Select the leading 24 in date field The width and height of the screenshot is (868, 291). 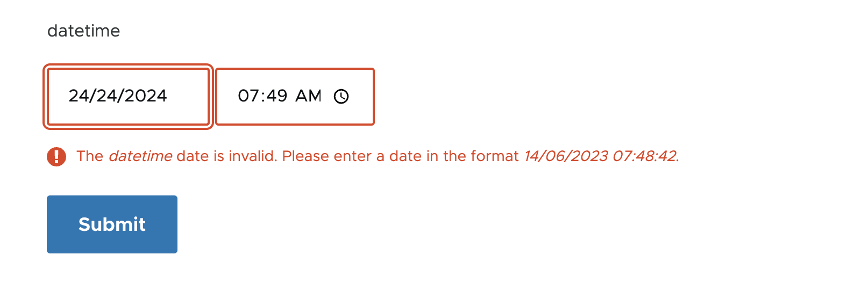pos(79,96)
